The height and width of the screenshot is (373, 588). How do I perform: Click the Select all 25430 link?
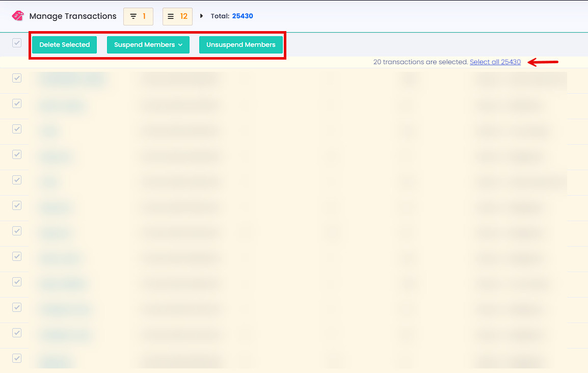[495, 62]
